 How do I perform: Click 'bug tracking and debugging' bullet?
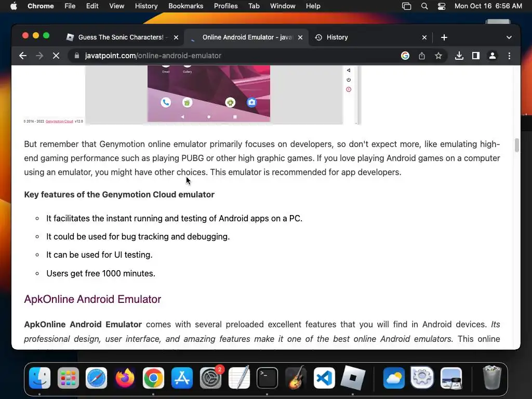138,236
